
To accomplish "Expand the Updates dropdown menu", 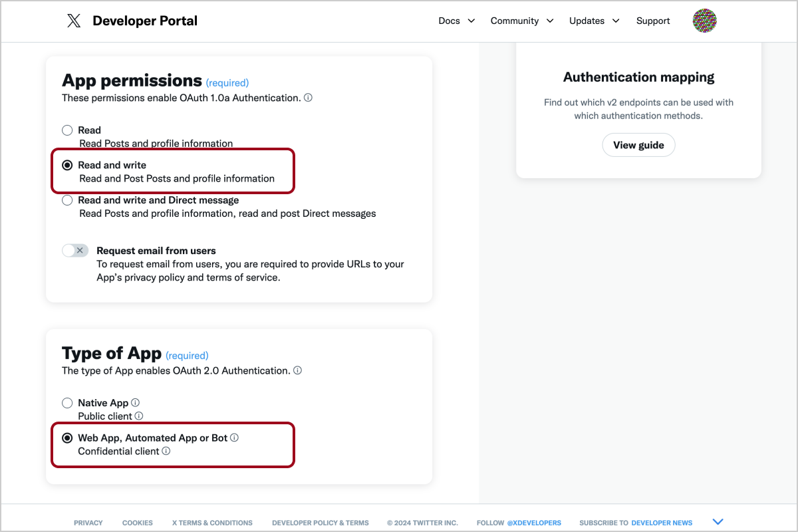I will 594,21.
